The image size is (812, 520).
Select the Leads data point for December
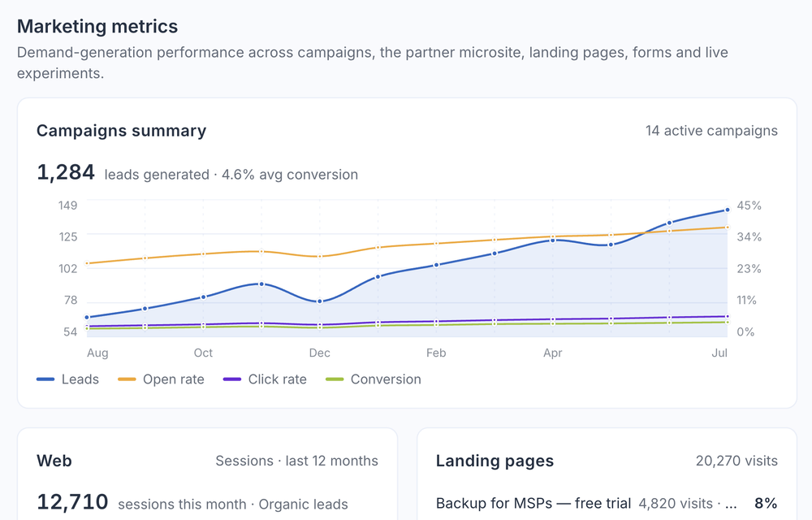[319, 301]
